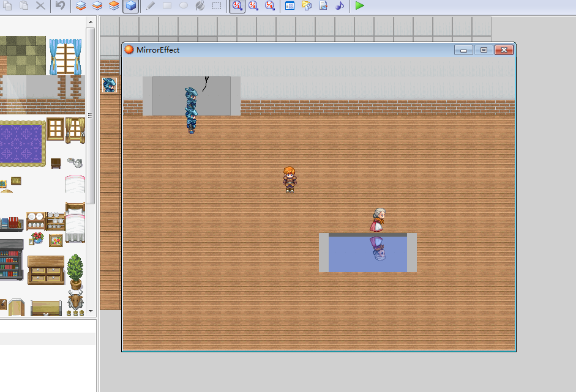Click the orange-haired hero in game window

click(x=290, y=179)
